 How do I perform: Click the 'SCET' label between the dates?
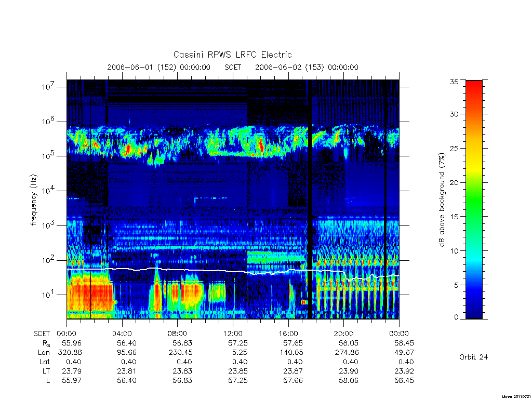click(233, 67)
